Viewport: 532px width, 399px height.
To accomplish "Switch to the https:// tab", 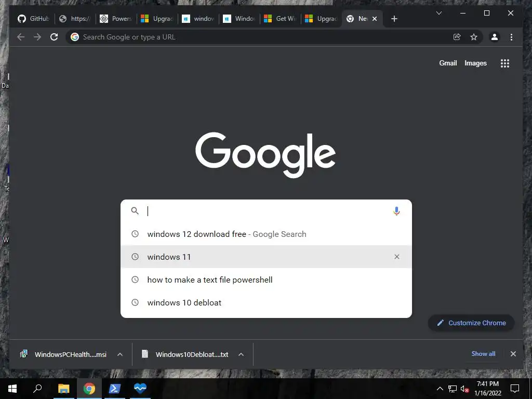I will [x=75, y=19].
